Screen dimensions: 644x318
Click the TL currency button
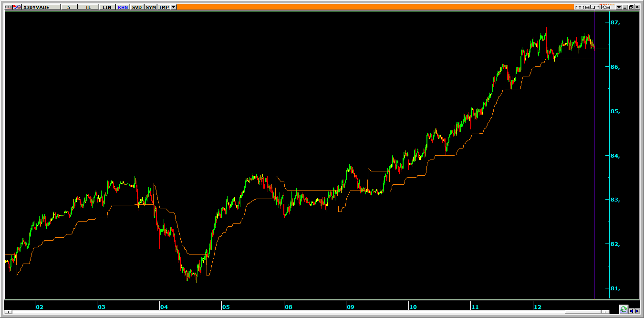pyautogui.click(x=88, y=7)
